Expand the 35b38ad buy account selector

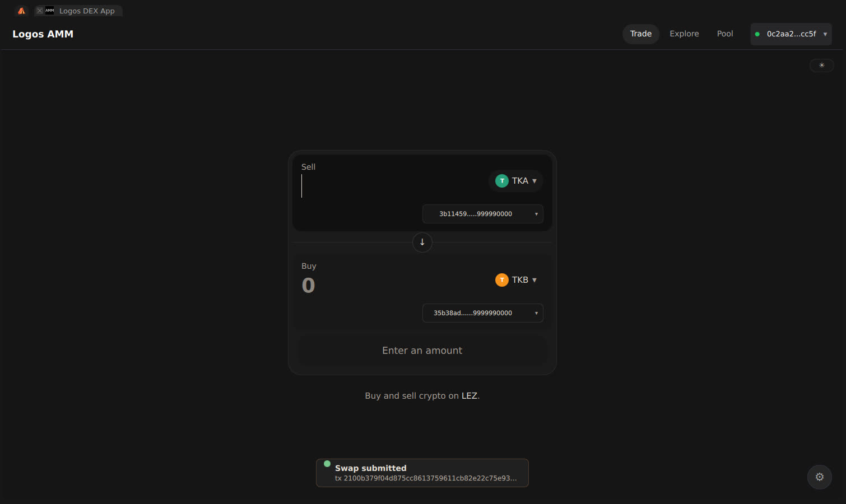click(x=483, y=313)
